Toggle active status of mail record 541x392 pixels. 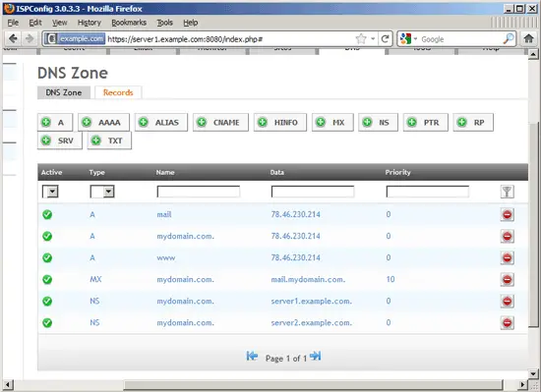point(47,214)
